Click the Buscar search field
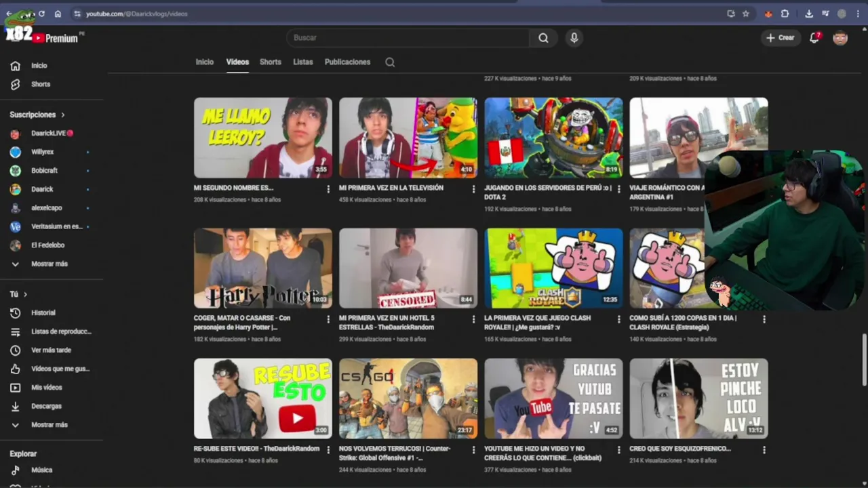The width and height of the screenshot is (868, 488). point(408,38)
